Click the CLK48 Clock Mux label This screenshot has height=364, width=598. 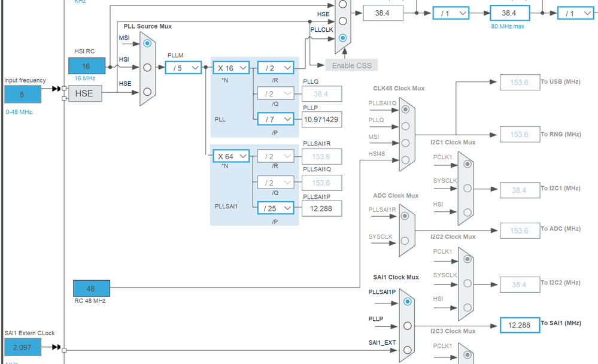(x=399, y=88)
